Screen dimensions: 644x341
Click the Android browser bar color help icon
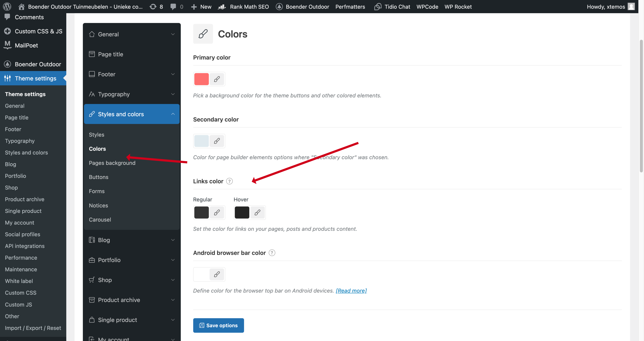coord(272,253)
